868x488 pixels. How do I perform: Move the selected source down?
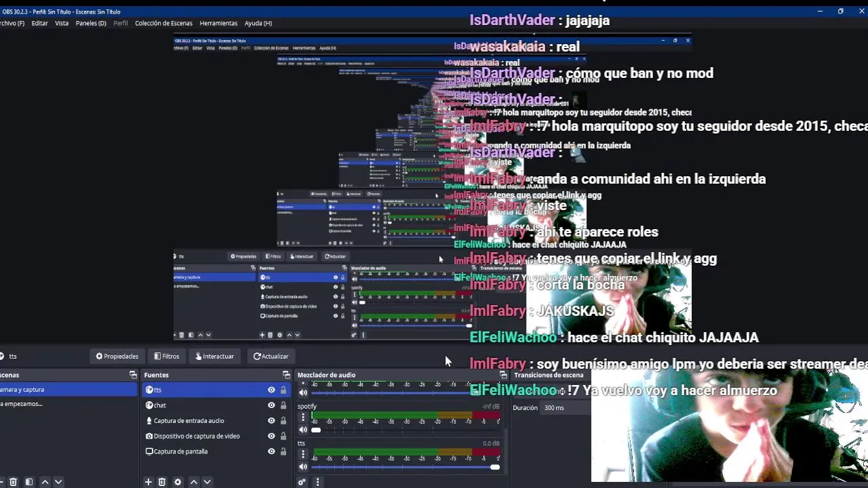[x=208, y=482]
